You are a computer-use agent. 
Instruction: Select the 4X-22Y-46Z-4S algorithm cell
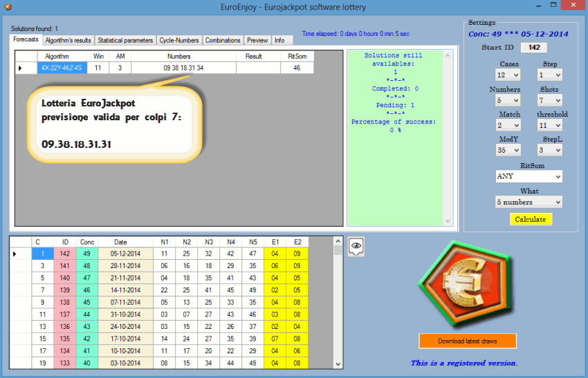(x=62, y=68)
